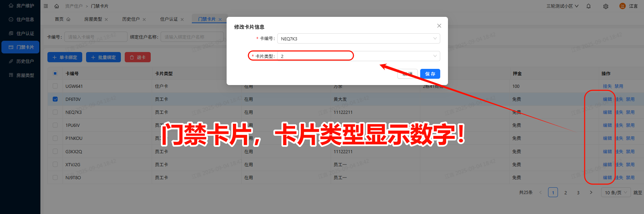Check the NEQ7K3 row checkbox
The image size is (644, 214).
[x=55, y=112]
